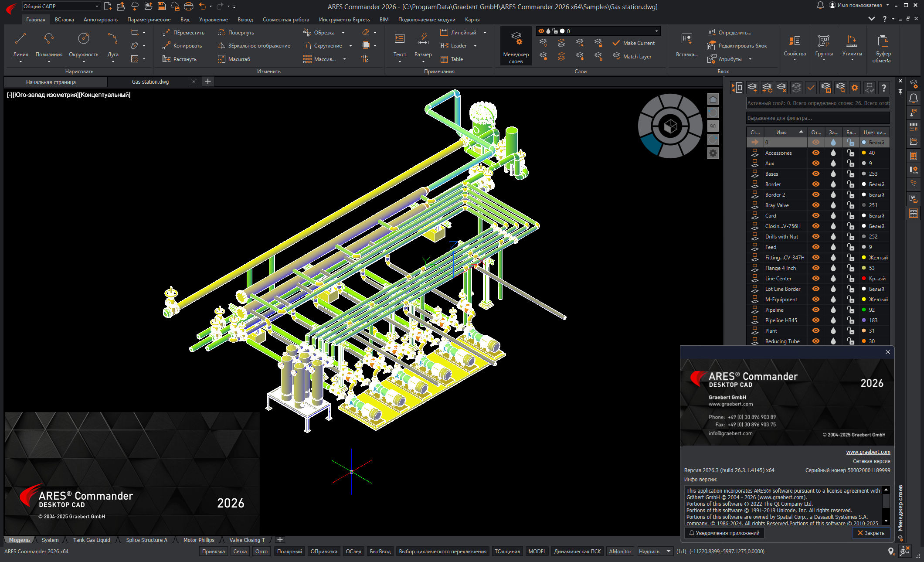Click the Rotate tool icon

[222, 33]
